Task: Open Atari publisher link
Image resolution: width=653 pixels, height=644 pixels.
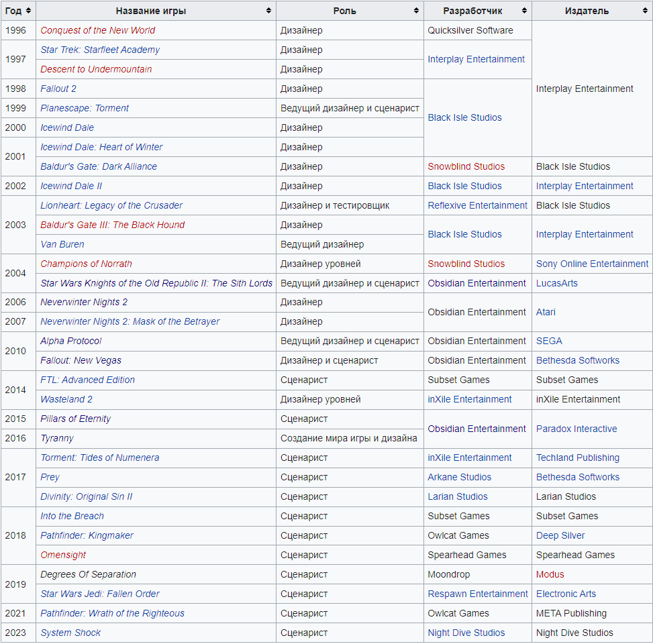Action: [x=546, y=312]
